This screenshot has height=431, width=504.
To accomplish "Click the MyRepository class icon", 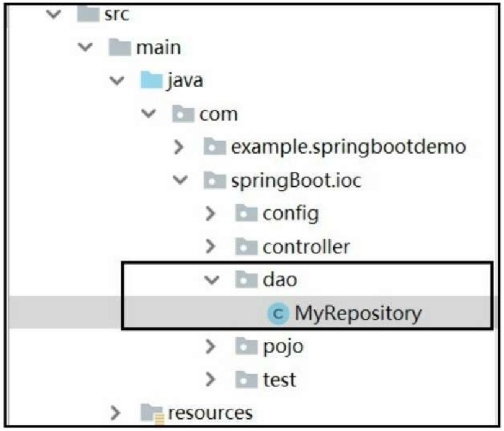I will (x=278, y=313).
